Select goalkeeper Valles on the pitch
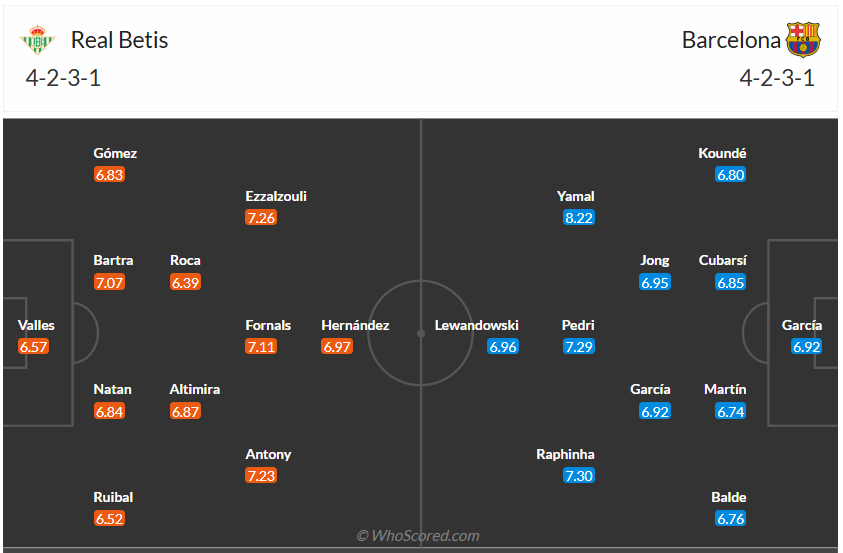This screenshot has height=553, width=843. coord(36,325)
